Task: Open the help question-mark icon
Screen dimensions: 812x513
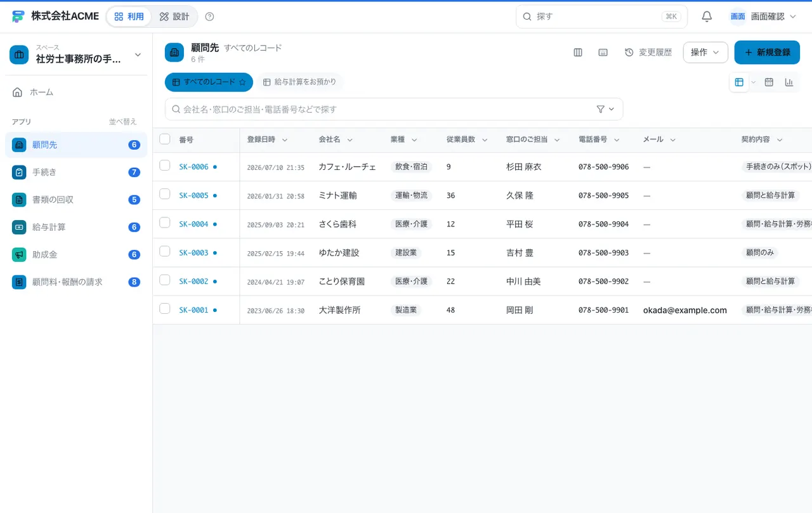Action: (210, 16)
